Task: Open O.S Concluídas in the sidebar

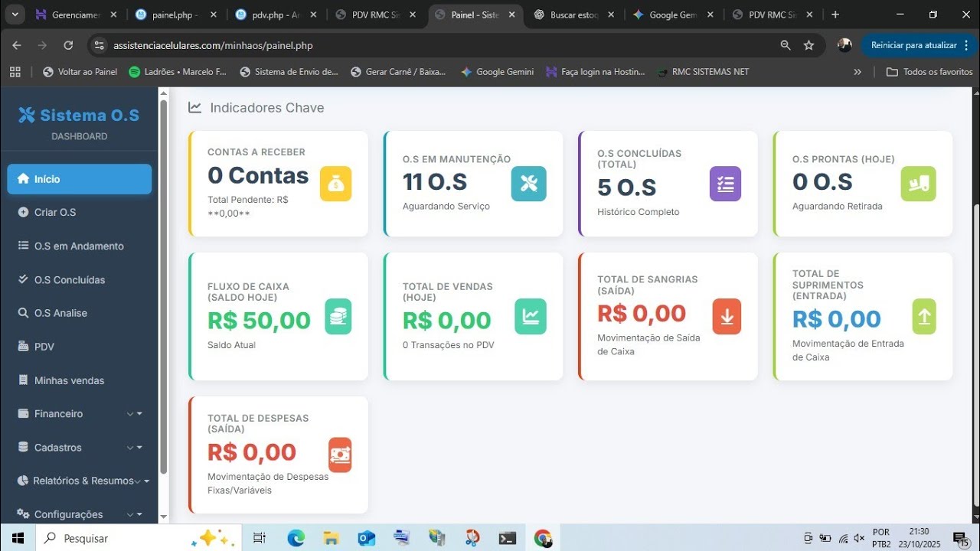Action: click(80, 279)
